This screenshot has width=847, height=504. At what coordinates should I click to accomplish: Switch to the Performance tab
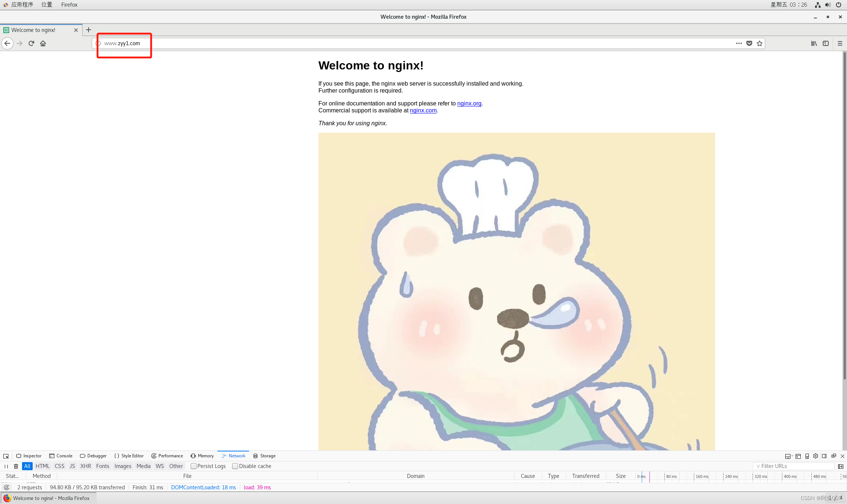tap(167, 456)
